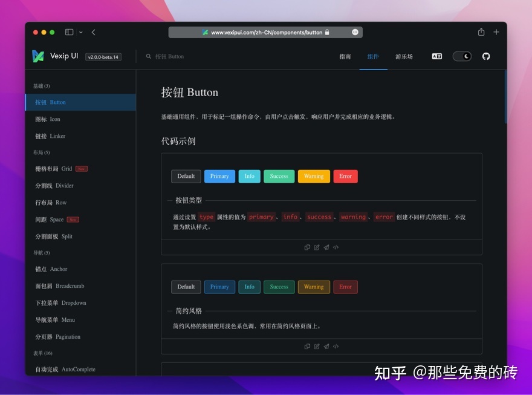Viewport: 532px width, 395px height.
Task: Click the simple-style Default button
Action: 186,287
